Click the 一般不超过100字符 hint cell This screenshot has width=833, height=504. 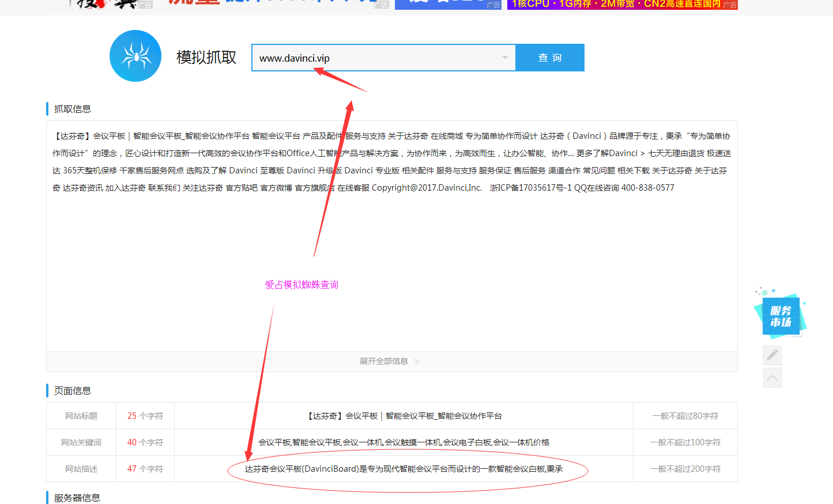tap(685, 442)
